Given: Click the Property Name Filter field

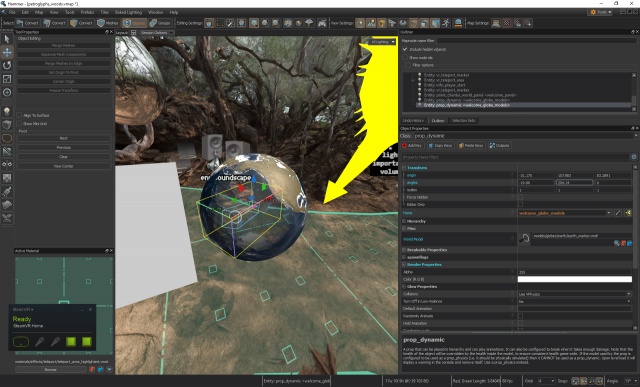Looking at the screenshot, I should click(x=515, y=157).
